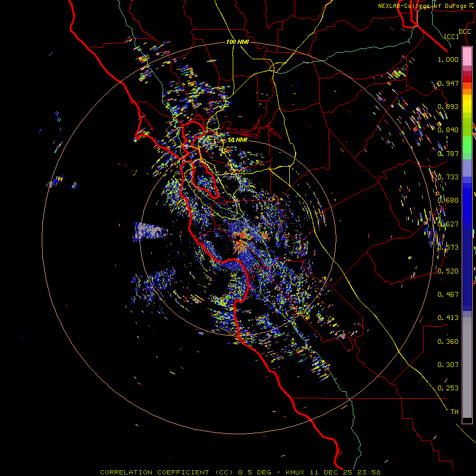The height and width of the screenshot is (476, 476).
Task: Click the 0.520 value on the color scale
Action: tap(448, 271)
